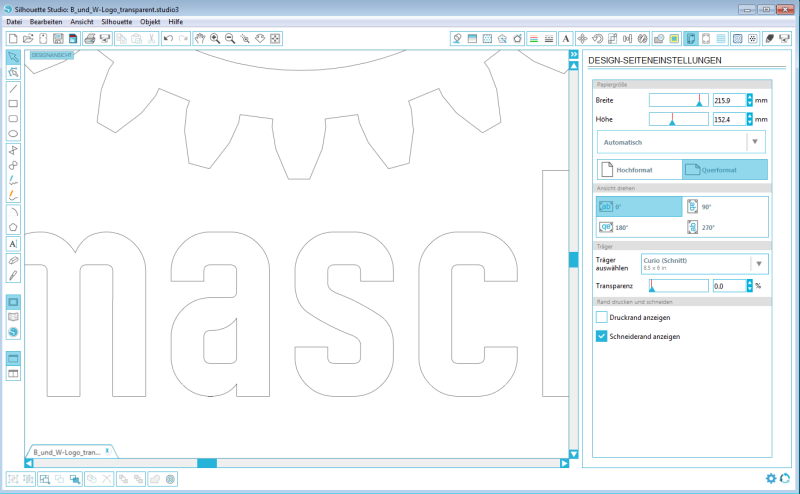
Task: Select Hochformat orientation
Action: point(640,170)
